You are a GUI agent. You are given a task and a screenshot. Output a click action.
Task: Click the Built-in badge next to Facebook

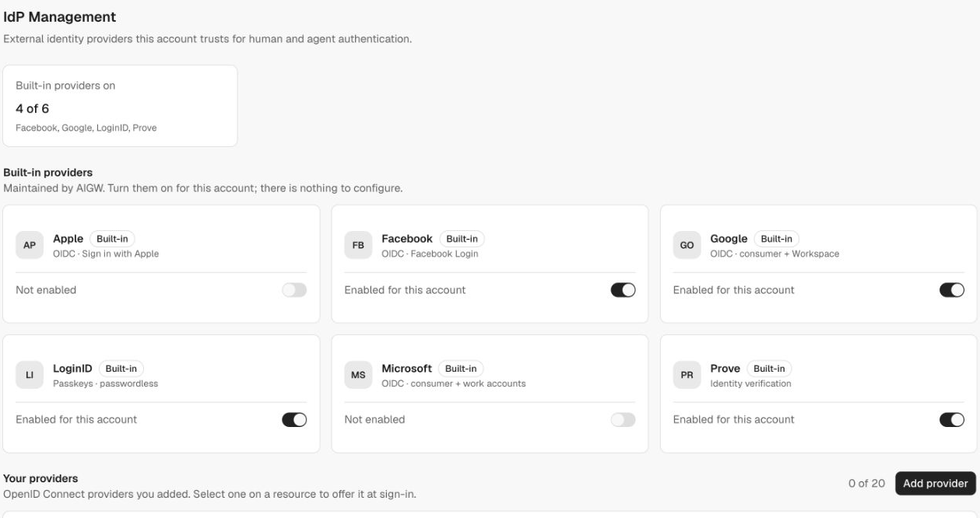point(462,239)
